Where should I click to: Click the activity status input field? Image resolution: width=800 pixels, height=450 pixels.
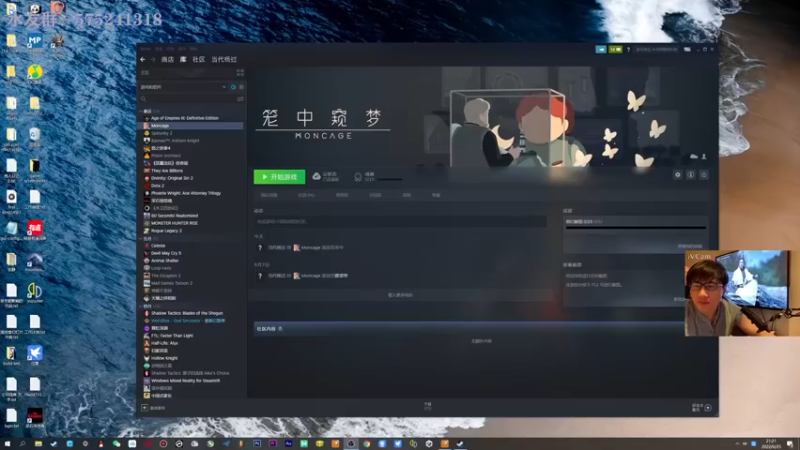pyautogui.click(x=400, y=221)
